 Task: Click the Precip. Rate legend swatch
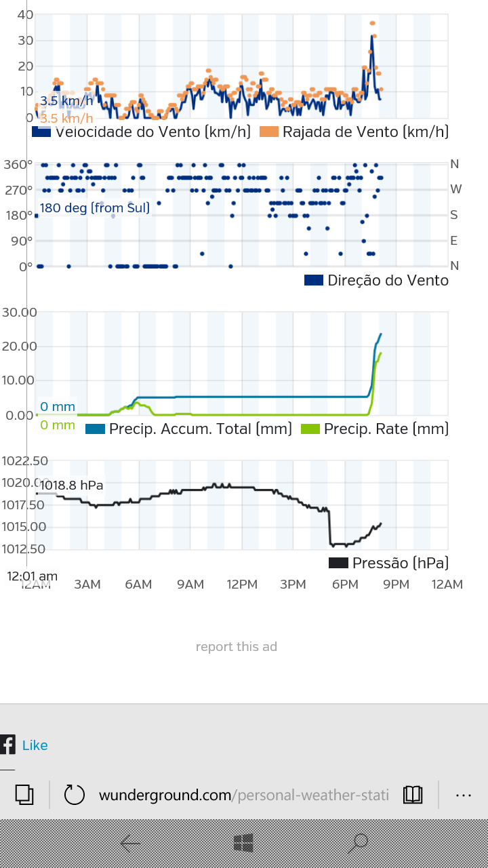(310, 429)
